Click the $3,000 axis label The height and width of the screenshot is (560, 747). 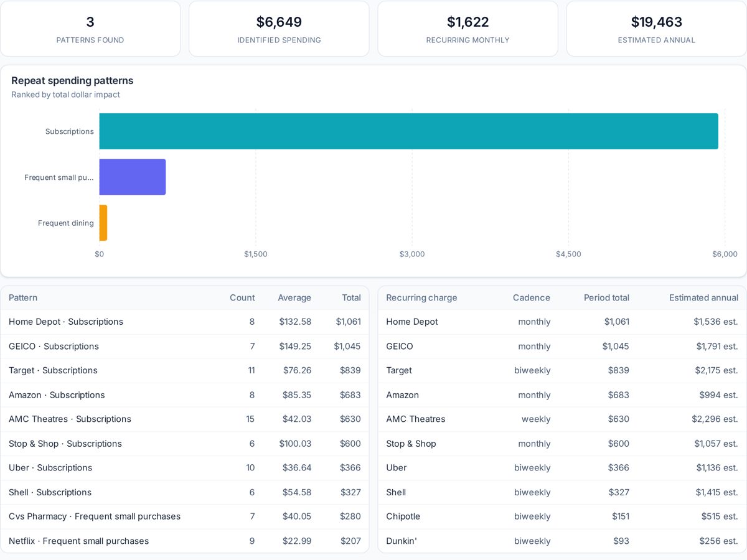[412, 254]
